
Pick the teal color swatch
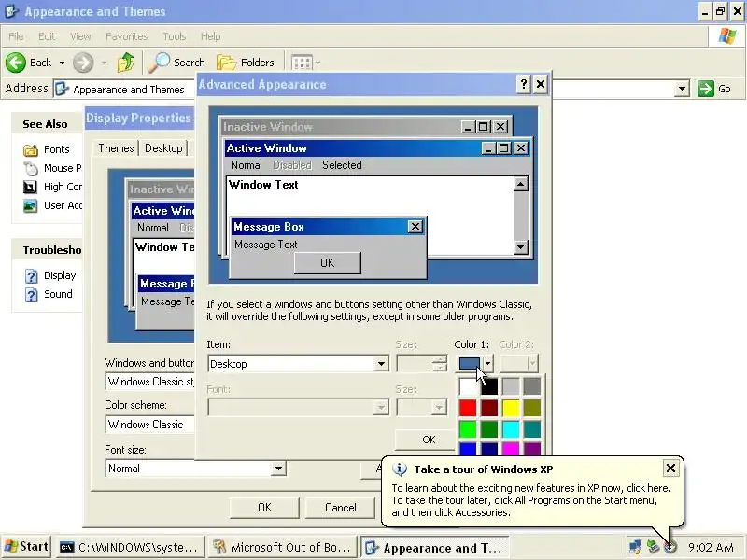tap(532, 429)
